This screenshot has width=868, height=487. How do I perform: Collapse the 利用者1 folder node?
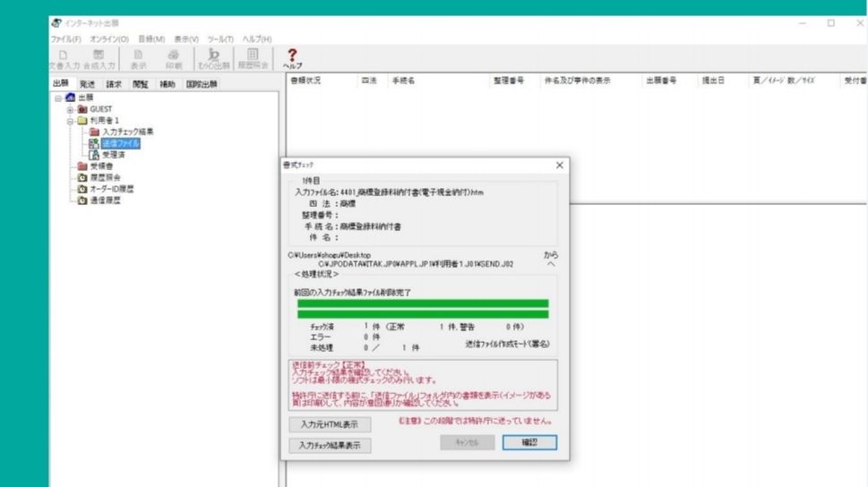pyautogui.click(x=70, y=121)
